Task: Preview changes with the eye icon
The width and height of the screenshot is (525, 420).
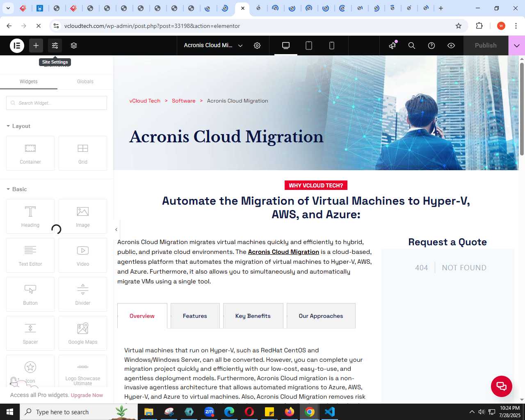Action: click(451, 46)
